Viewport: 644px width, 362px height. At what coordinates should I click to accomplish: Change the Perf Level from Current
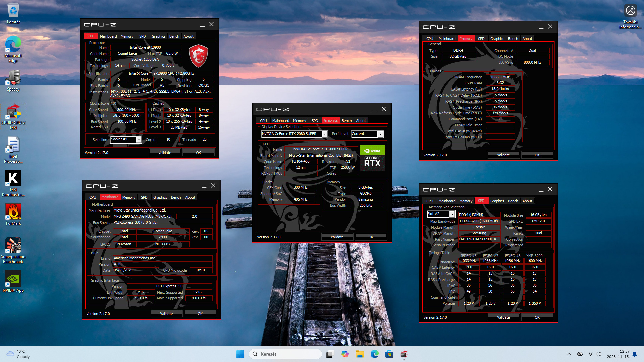[380, 134]
